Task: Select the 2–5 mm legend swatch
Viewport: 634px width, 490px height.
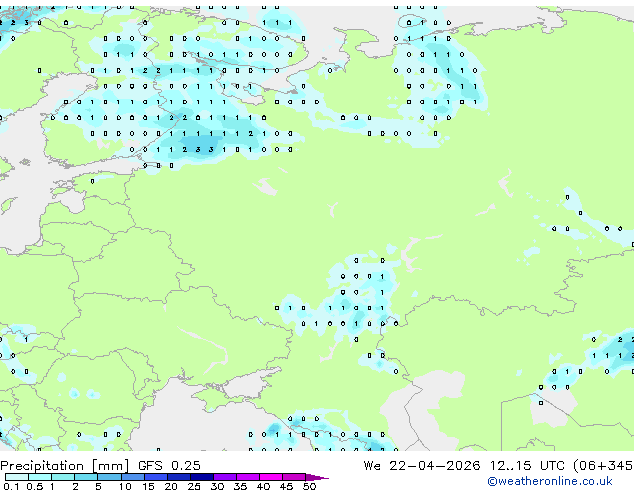Action: tap(86, 477)
